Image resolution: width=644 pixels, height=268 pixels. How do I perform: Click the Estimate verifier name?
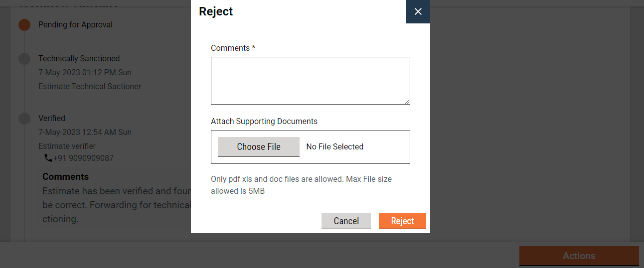pos(67,146)
